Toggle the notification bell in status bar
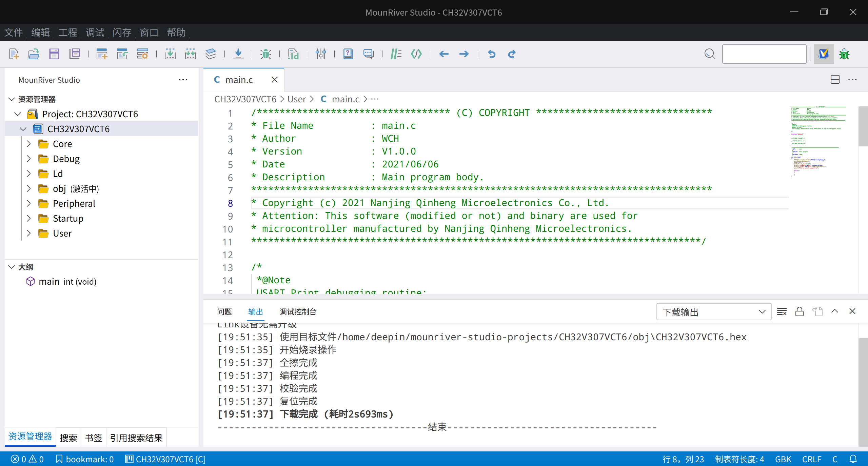The height and width of the screenshot is (466, 868). 853,459
